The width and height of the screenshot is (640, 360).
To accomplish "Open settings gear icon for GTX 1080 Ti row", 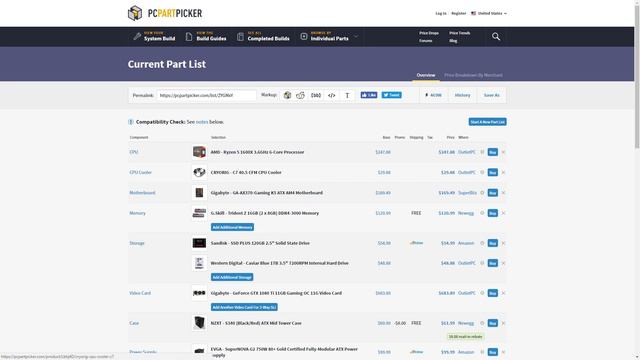I will tap(482, 293).
